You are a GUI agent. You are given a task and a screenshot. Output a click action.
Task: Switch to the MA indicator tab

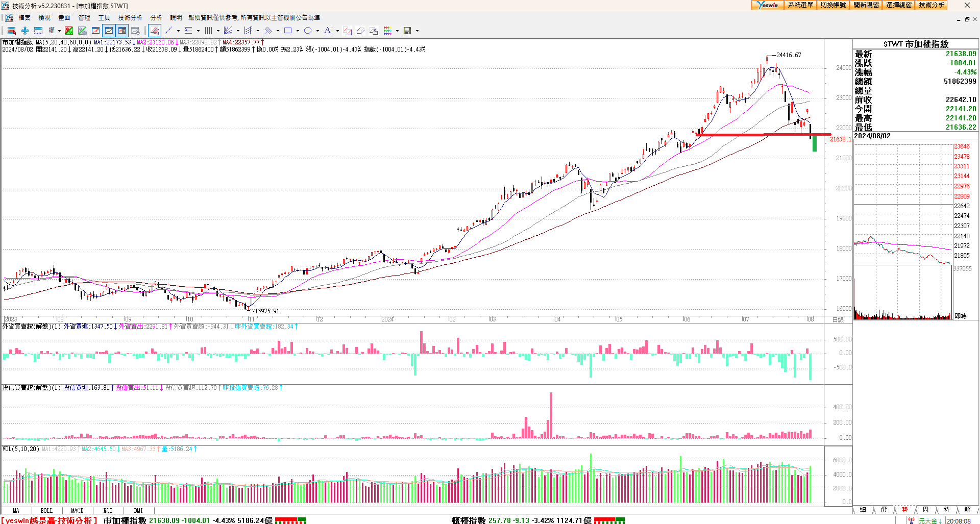16,511
